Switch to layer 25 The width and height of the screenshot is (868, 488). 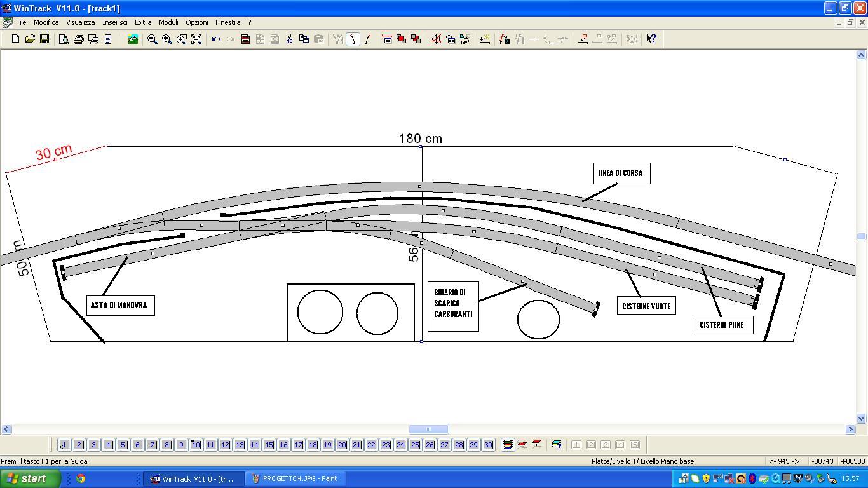(415, 445)
